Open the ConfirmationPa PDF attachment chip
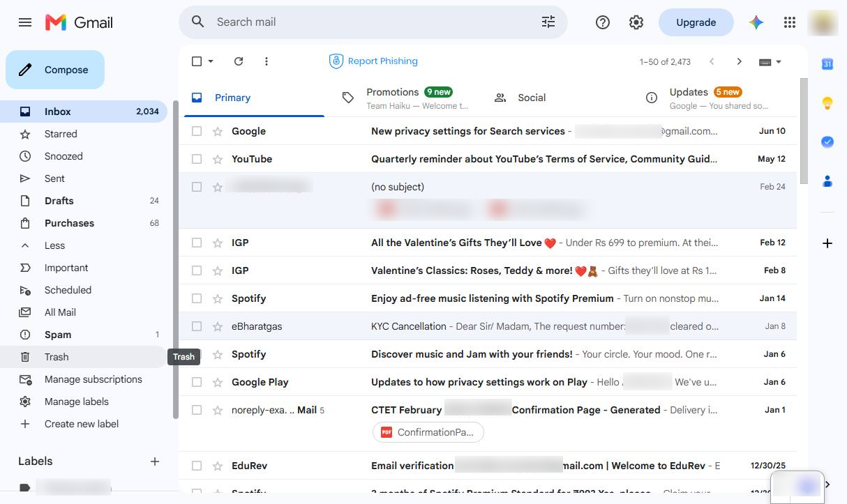 tap(428, 432)
